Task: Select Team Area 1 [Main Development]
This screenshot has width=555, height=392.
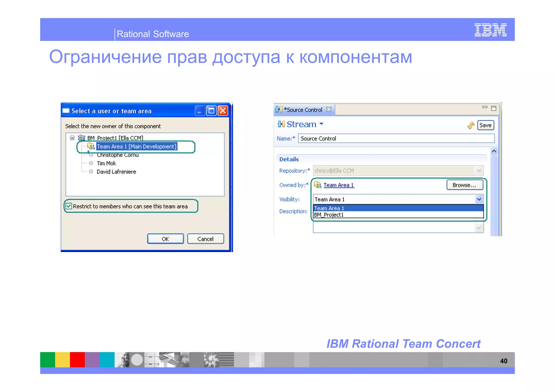Action: (x=137, y=146)
